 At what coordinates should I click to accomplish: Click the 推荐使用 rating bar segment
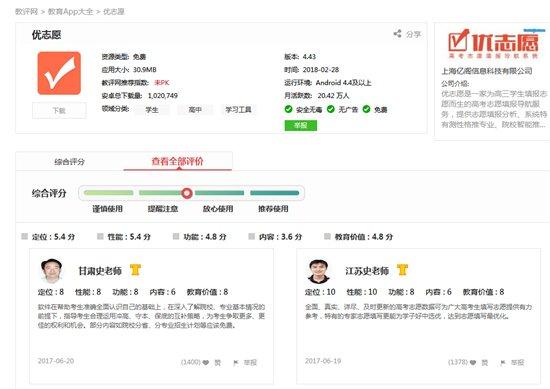(x=274, y=193)
